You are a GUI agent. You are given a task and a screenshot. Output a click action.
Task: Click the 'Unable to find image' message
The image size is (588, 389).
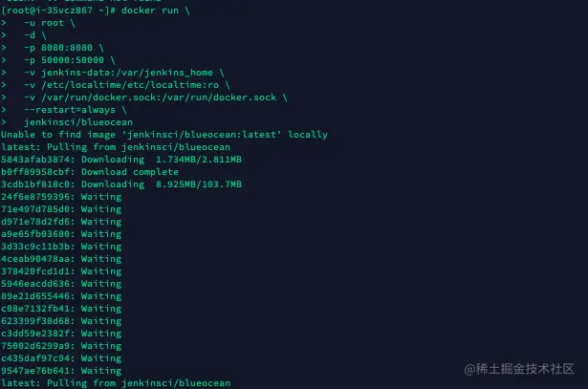tap(164, 135)
